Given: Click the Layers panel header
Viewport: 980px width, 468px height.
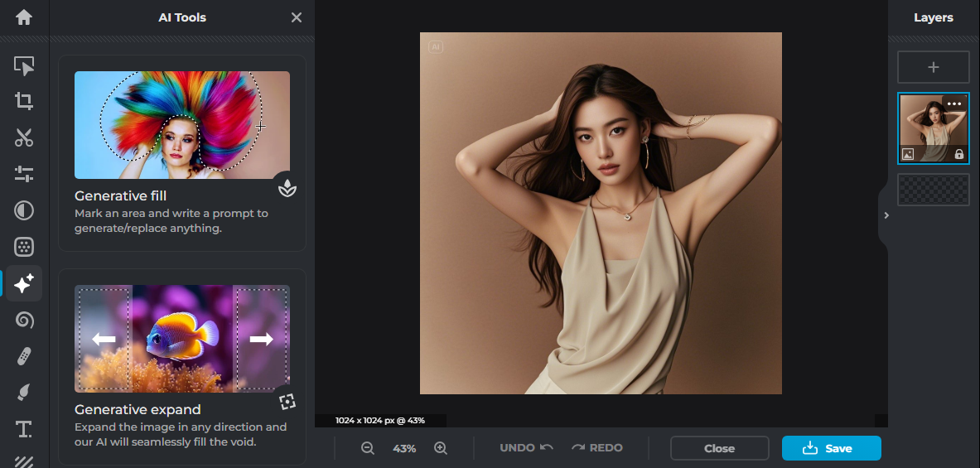Looking at the screenshot, I should pos(933,17).
